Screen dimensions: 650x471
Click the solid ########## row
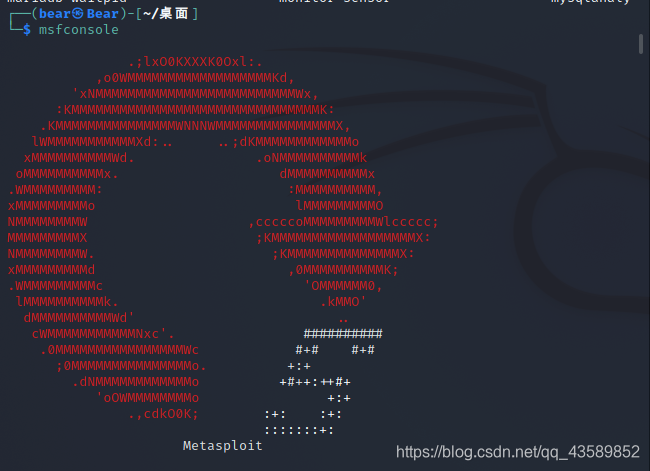(x=343, y=333)
